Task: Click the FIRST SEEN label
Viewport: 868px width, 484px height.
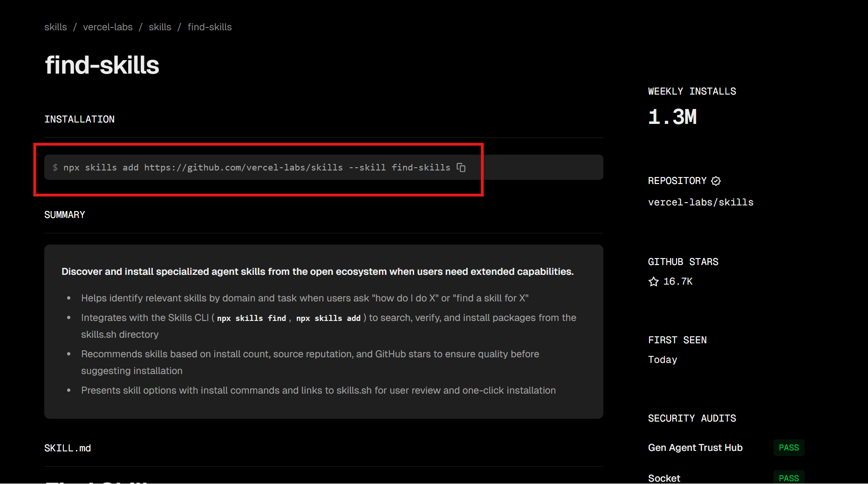Action: pos(677,340)
